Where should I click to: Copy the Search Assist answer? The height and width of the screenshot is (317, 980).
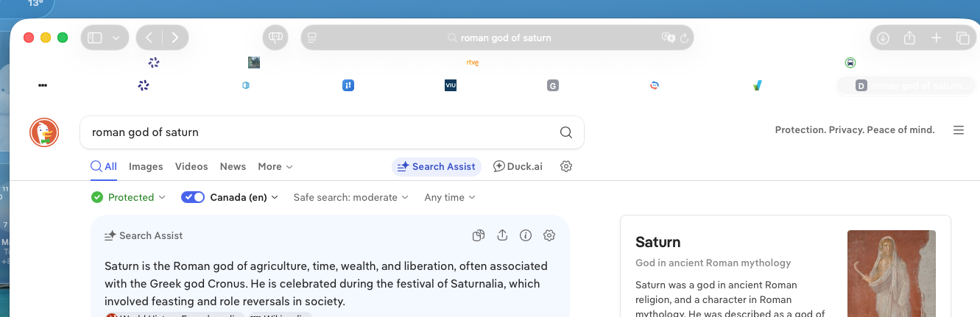tap(479, 235)
